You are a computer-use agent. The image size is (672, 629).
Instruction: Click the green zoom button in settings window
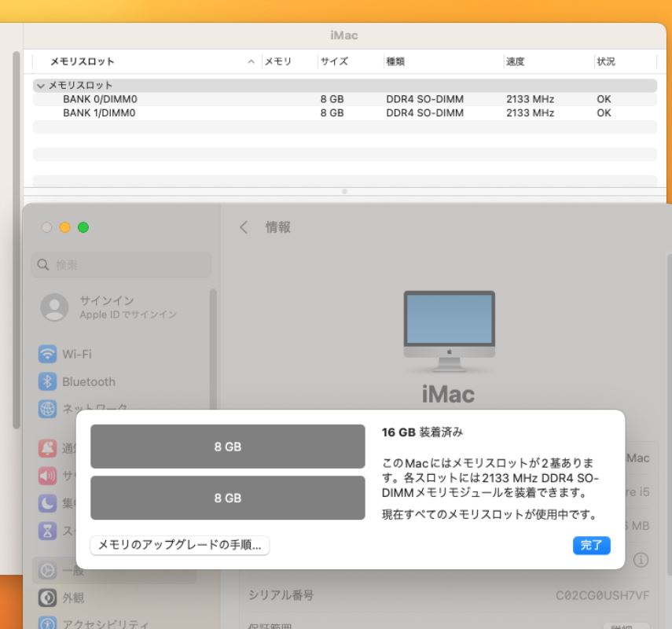(83, 227)
